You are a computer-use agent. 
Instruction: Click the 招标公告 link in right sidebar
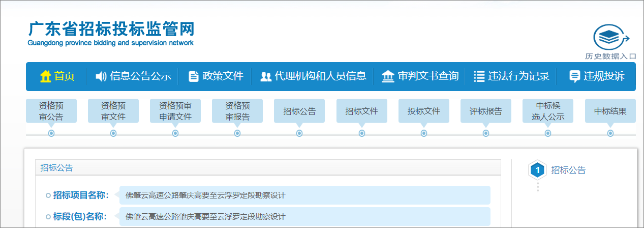pyautogui.click(x=568, y=170)
